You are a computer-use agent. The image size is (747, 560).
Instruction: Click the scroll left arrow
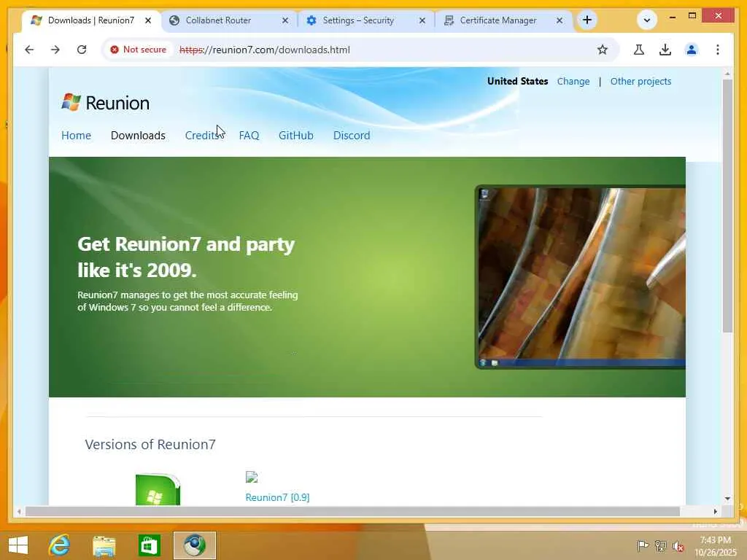19,511
